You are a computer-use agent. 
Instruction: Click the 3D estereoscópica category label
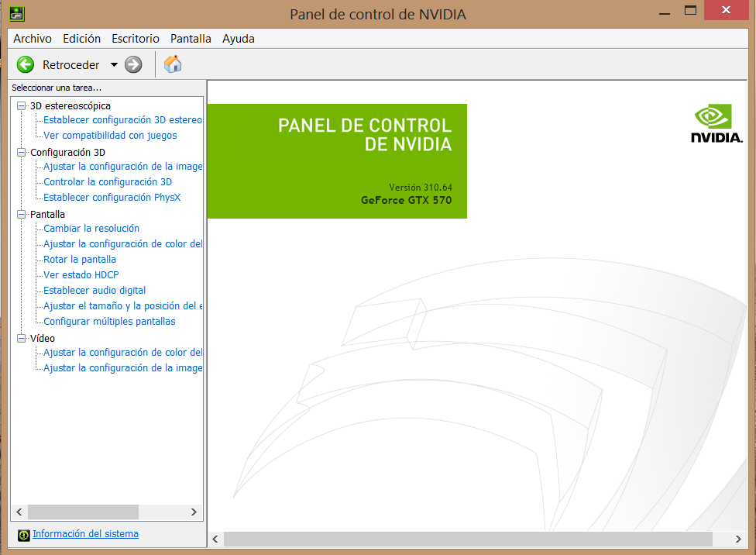[70, 105]
